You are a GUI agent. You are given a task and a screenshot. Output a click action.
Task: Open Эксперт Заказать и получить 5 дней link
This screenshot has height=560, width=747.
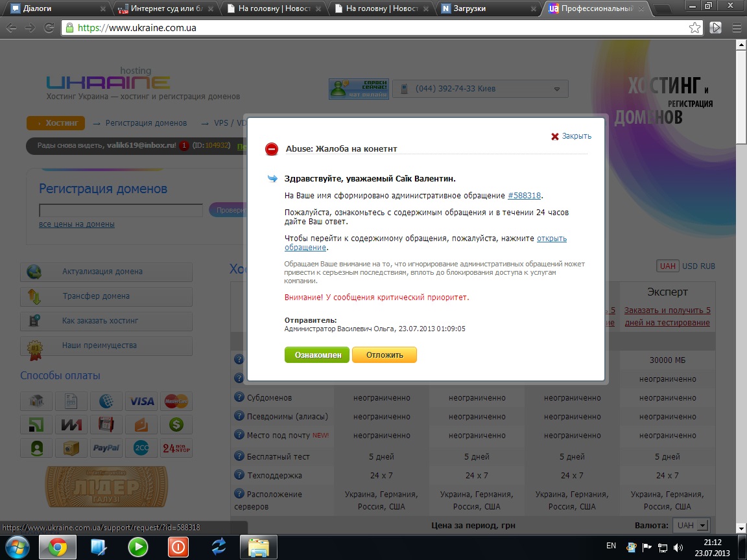click(x=667, y=316)
